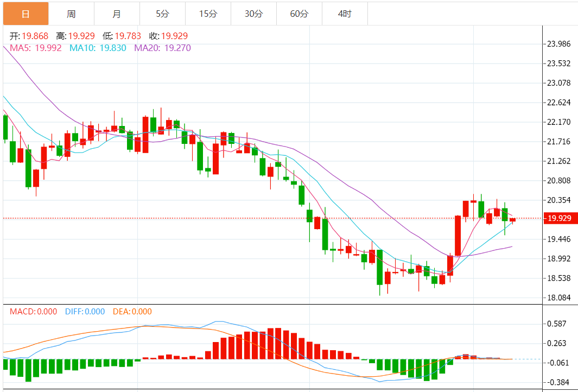Click the DEA: 0.000 indicator label
The image size is (578, 392).
click(x=132, y=312)
